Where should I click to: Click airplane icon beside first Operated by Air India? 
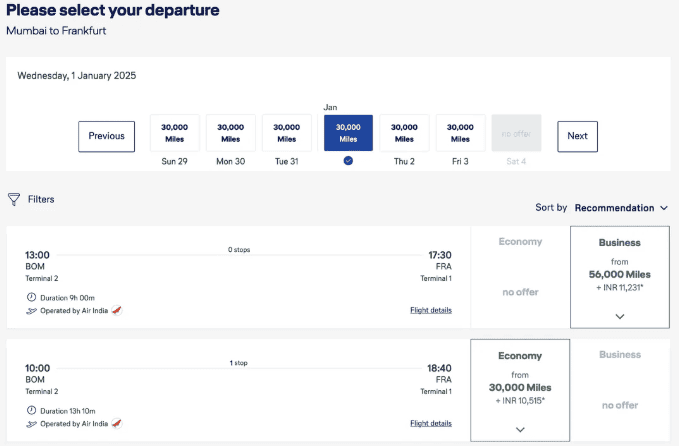[x=30, y=310]
